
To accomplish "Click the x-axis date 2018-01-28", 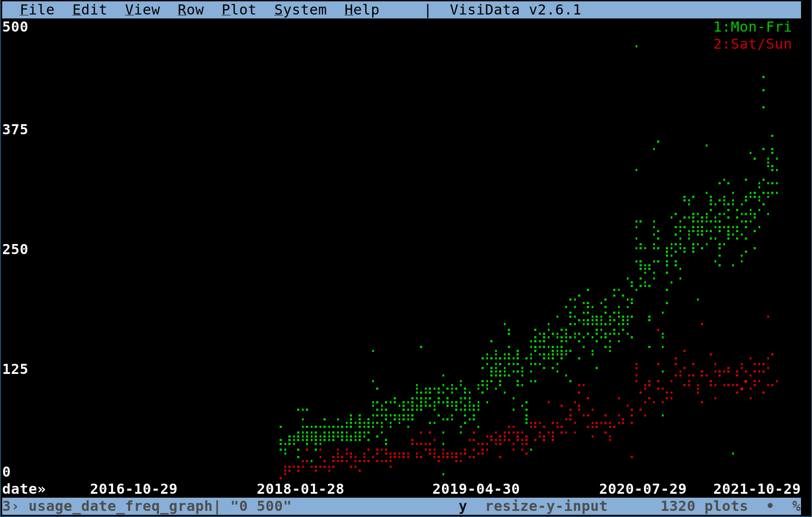I will click(301, 489).
